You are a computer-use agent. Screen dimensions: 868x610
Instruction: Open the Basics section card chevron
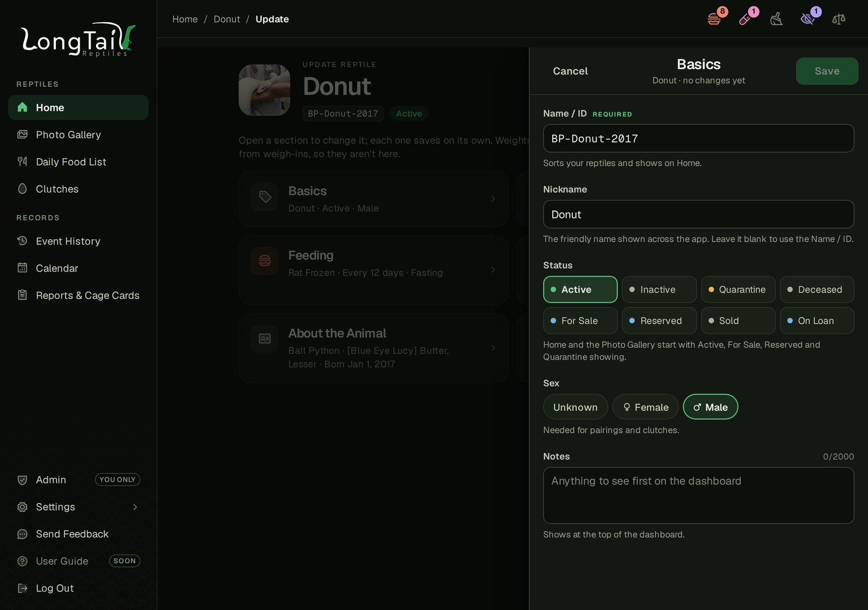[x=493, y=198]
